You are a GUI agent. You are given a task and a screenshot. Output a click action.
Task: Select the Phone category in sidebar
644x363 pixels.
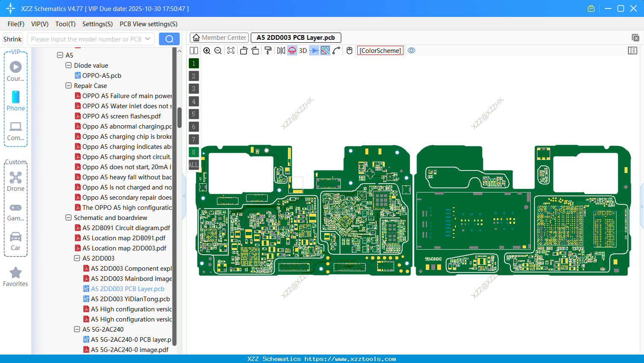[x=16, y=101]
